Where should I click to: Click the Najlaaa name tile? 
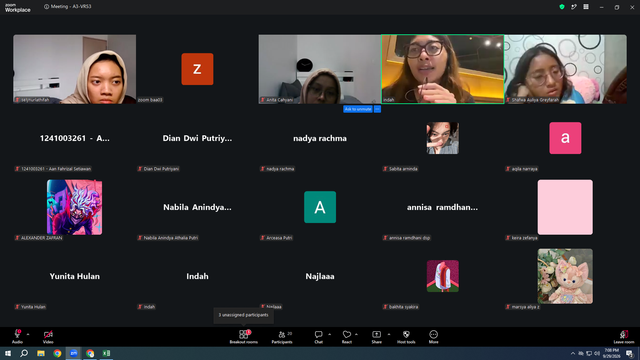[320, 276]
